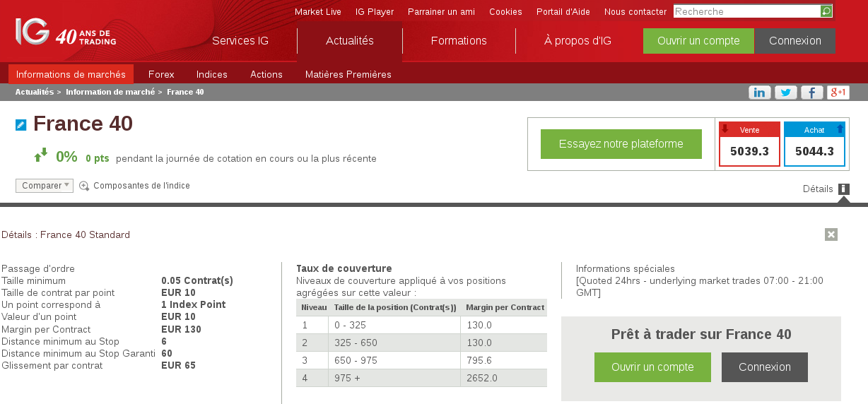This screenshot has height=404, width=868.
Task: Click value 'EUR 65' for Glissement
Action: coord(178,365)
